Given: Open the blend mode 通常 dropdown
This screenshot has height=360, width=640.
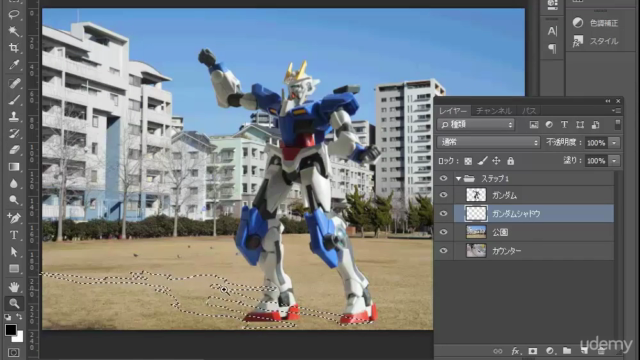Looking at the screenshot, I should point(488,142).
